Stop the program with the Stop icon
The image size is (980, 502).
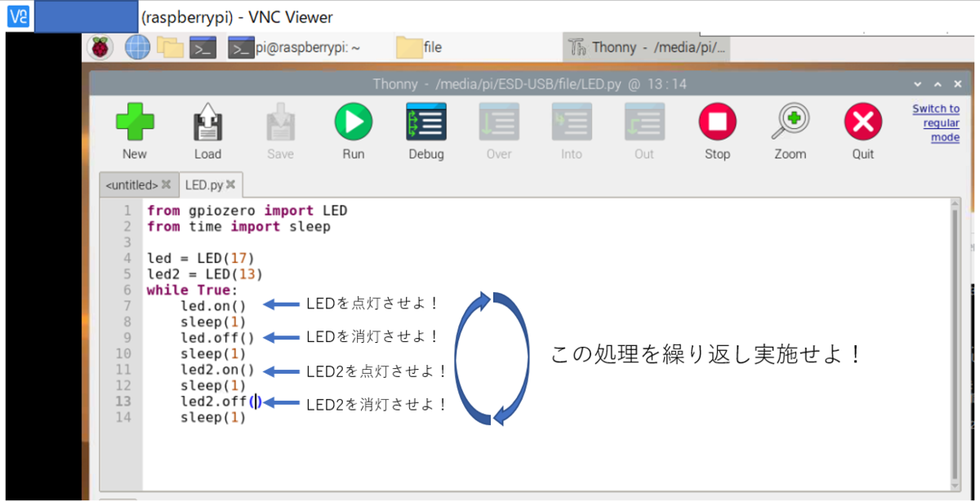[x=717, y=123]
